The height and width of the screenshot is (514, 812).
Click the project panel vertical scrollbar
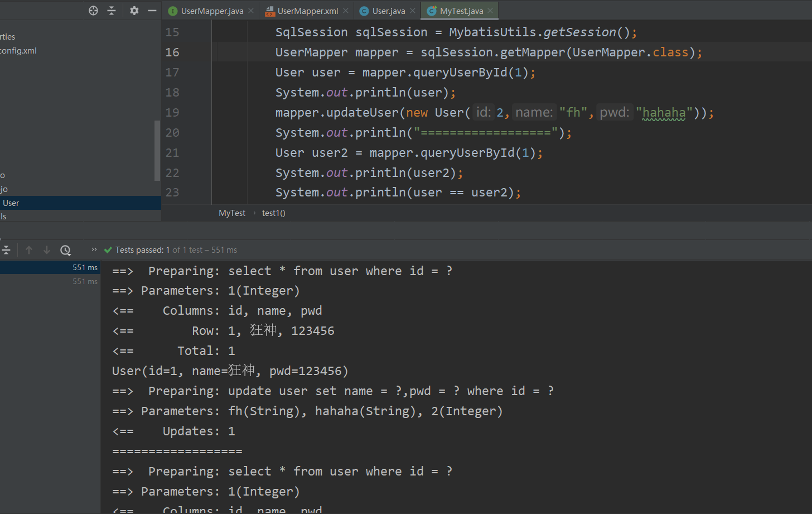tap(157, 151)
